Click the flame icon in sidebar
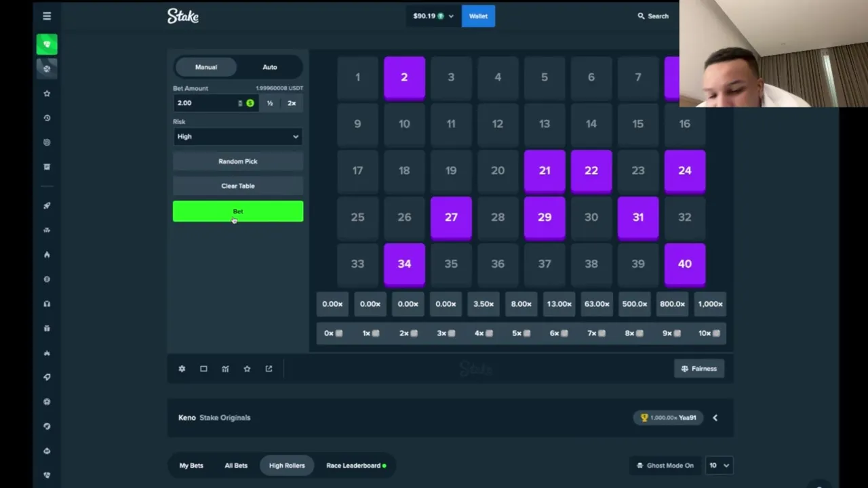The width and height of the screenshot is (868, 488). tap(47, 255)
